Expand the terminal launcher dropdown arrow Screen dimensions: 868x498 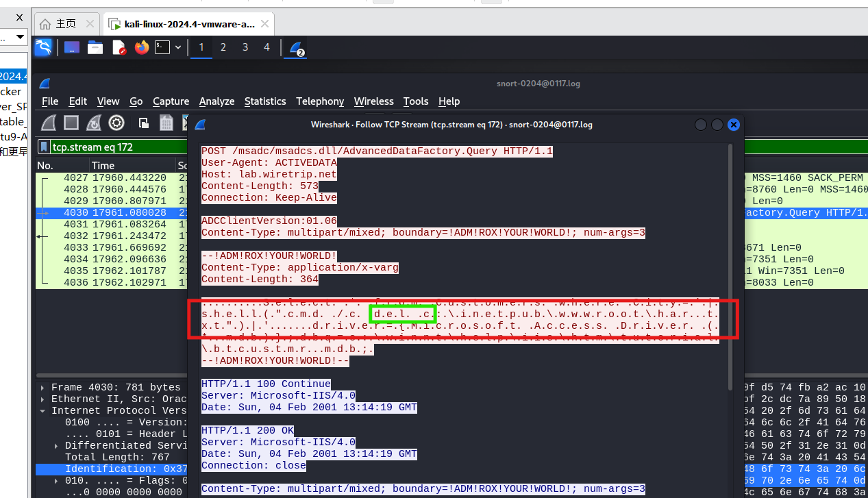178,47
